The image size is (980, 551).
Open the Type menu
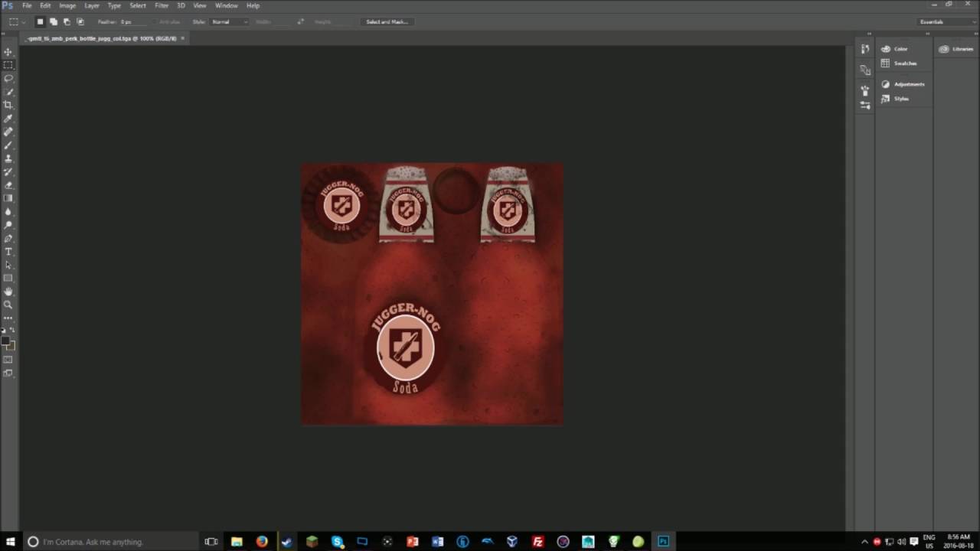click(114, 5)
